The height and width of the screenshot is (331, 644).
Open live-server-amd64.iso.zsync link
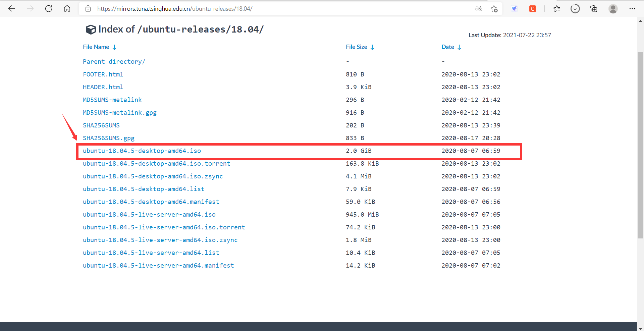pyautogui.click(x=160, y=240)
